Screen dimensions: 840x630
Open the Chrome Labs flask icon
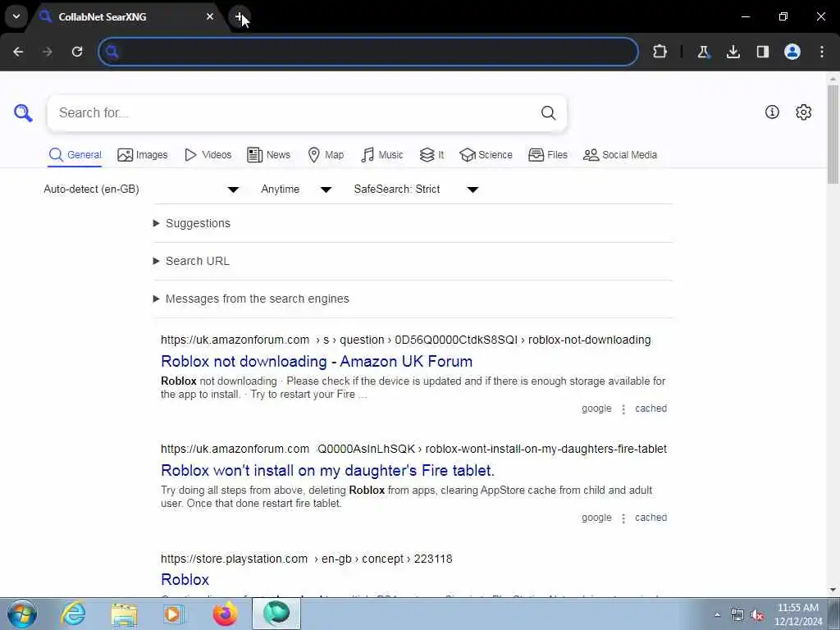pos(703,52)
